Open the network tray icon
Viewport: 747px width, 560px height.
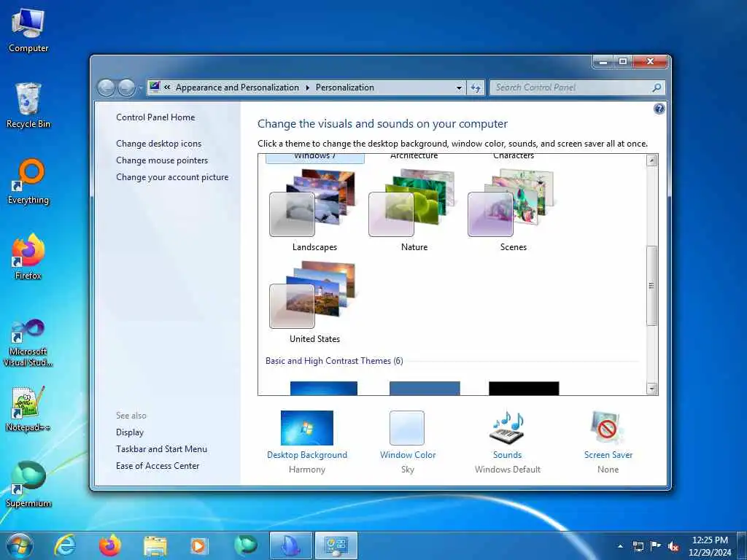tap(638, 546)
